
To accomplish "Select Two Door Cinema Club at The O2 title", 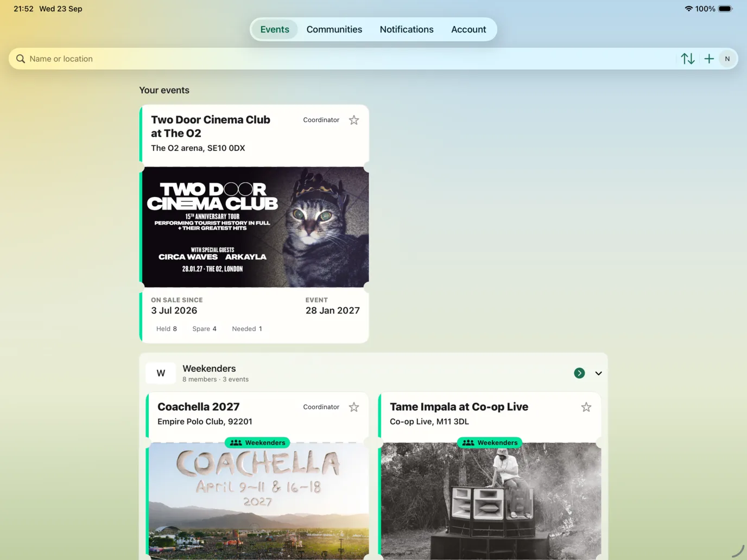I will pos(211,126).
